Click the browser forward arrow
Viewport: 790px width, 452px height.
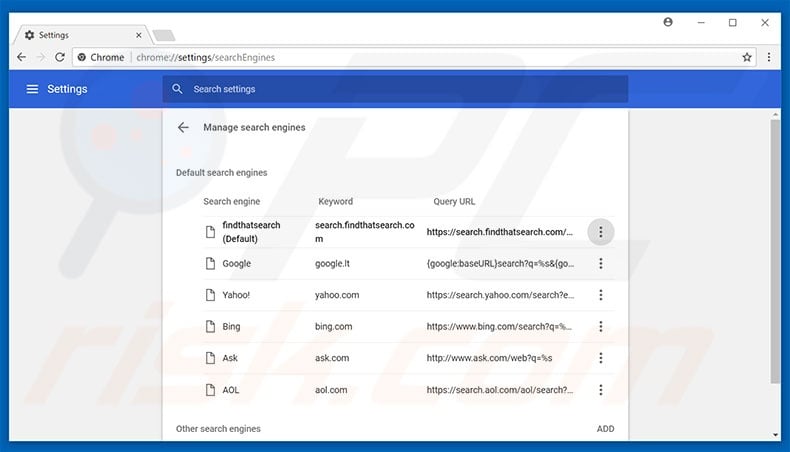(41, 57)
